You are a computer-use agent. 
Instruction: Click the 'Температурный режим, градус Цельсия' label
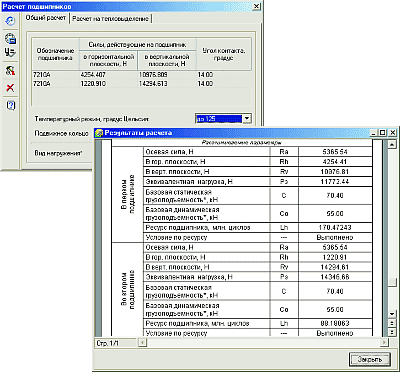tap(92, 119)
